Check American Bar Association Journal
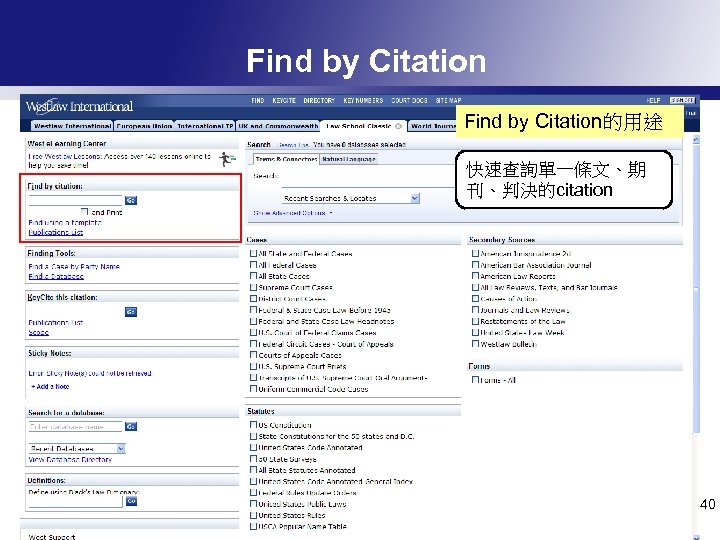The width and height of the screenshot is (720, 540). click(x=475, y=264)
